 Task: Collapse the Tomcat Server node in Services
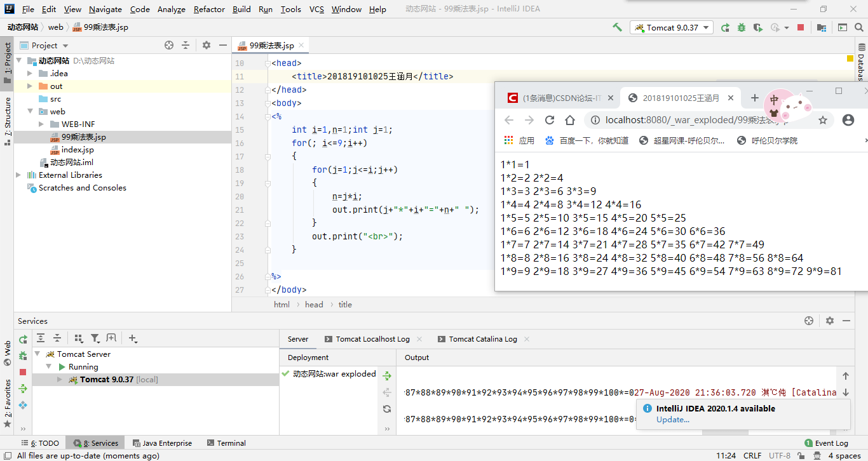pyautogui.click(x=37, y=354)
